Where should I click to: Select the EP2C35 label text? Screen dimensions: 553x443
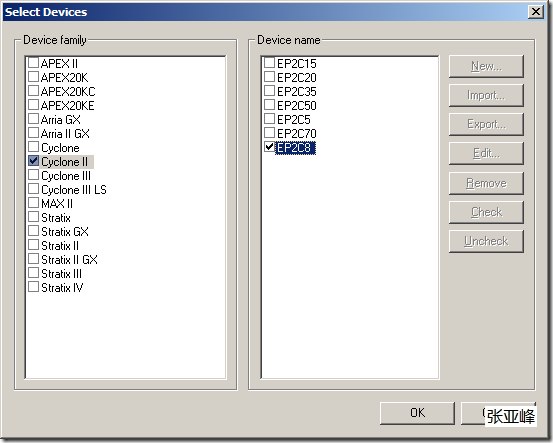[x=297, y=92]
